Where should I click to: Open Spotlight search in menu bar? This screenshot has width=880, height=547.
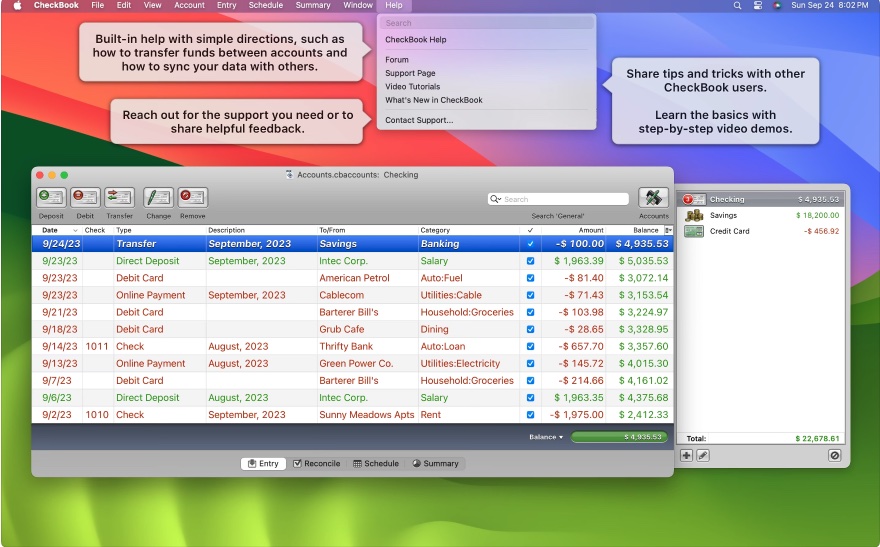click(737, 5)
